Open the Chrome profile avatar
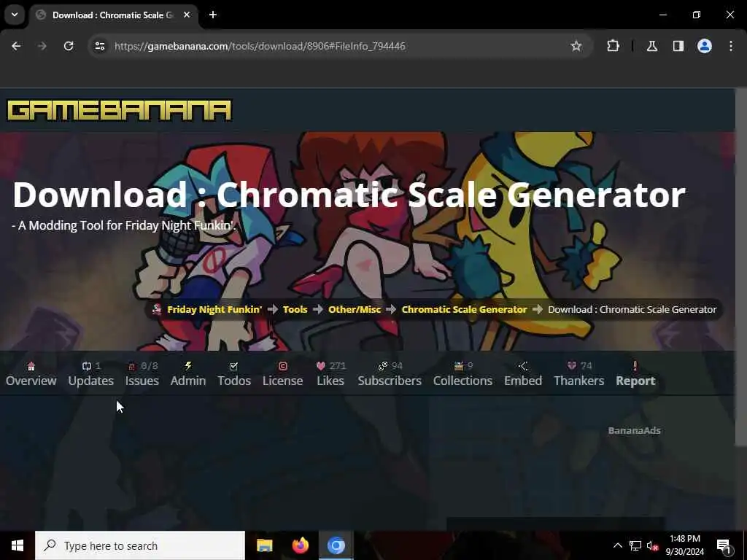This screenshot has width=747, height=560. point(704,46)
